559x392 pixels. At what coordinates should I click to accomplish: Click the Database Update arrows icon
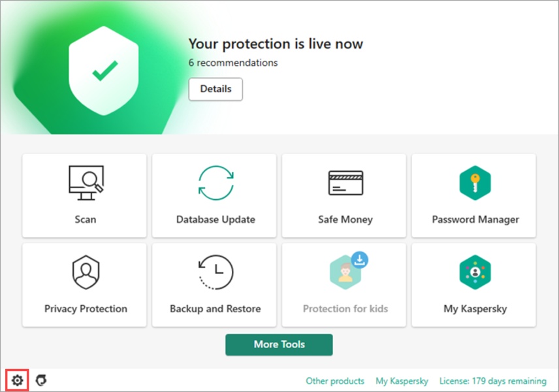216,183
